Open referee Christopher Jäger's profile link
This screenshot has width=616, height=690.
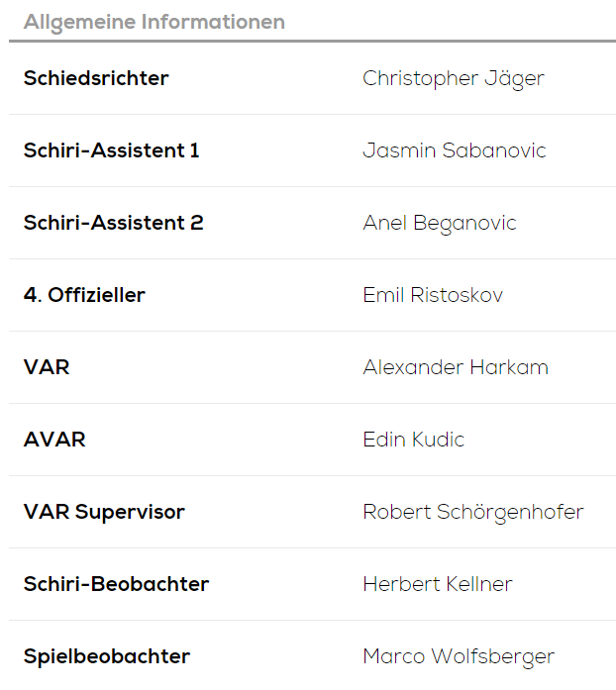pos(453,78)
